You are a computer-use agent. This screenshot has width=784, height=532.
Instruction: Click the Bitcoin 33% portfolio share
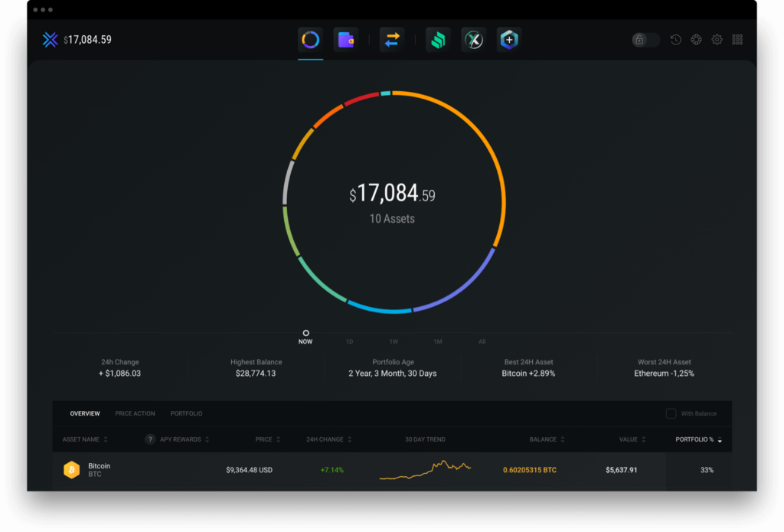tap(707, 469)
